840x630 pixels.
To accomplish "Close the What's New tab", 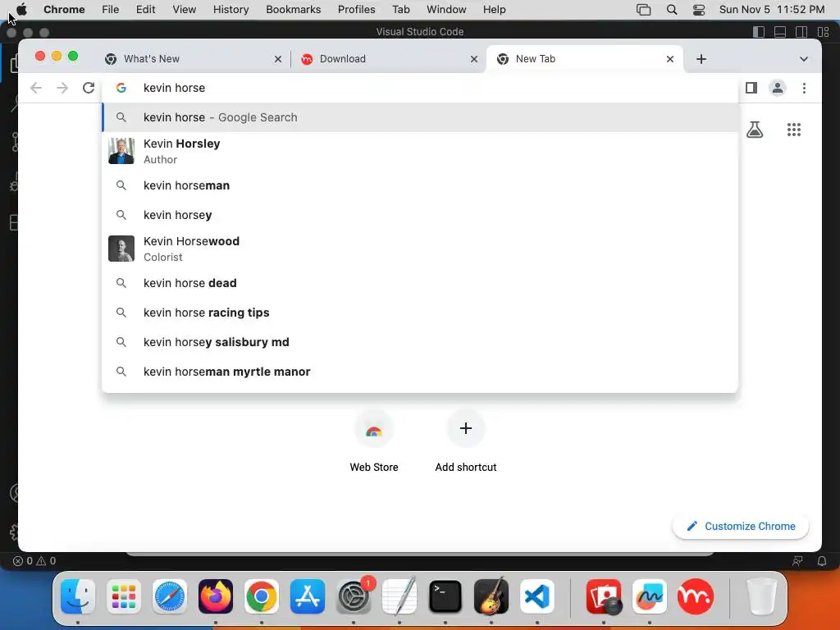I will click(278, 59).
